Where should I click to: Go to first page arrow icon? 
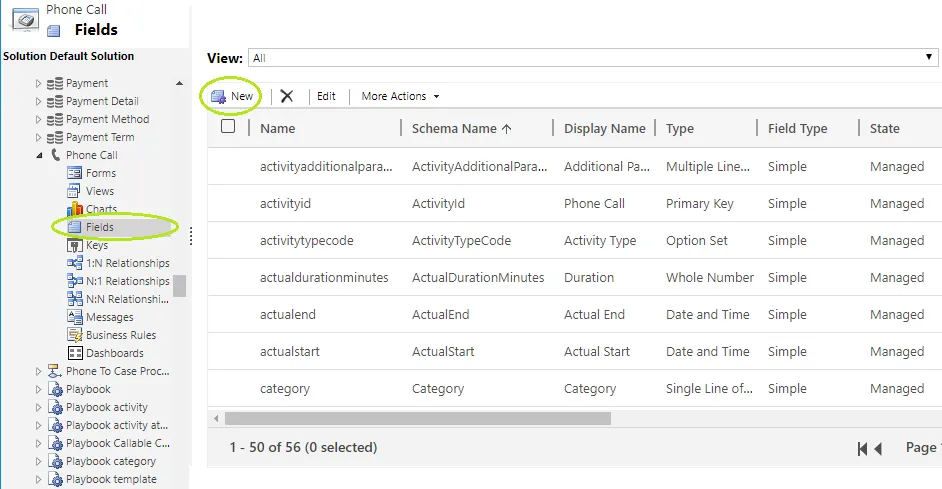point(862,448)
